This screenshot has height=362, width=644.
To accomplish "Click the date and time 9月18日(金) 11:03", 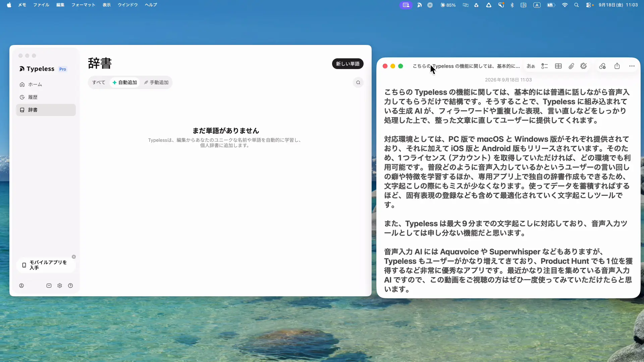I will pyautogui.click(x=618, y=5).
